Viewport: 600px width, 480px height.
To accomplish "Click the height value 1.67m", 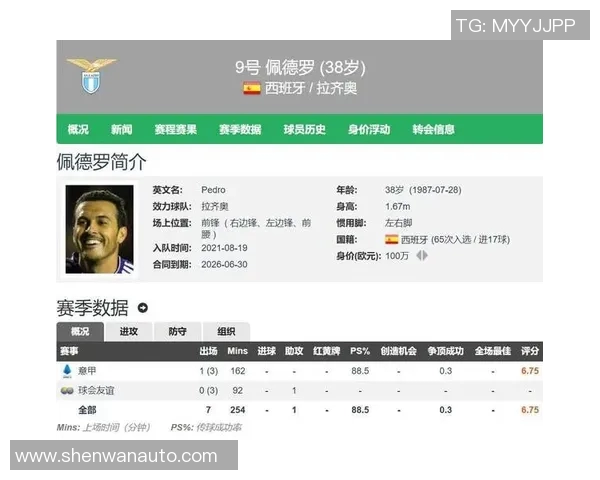I will 398,207.
